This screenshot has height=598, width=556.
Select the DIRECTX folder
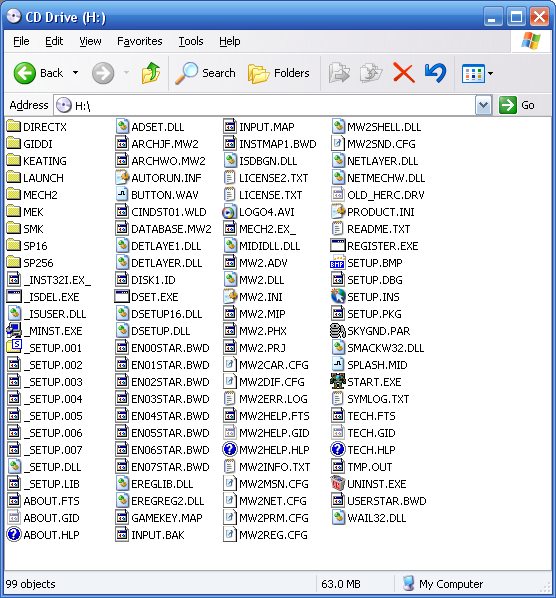point(37,127)
